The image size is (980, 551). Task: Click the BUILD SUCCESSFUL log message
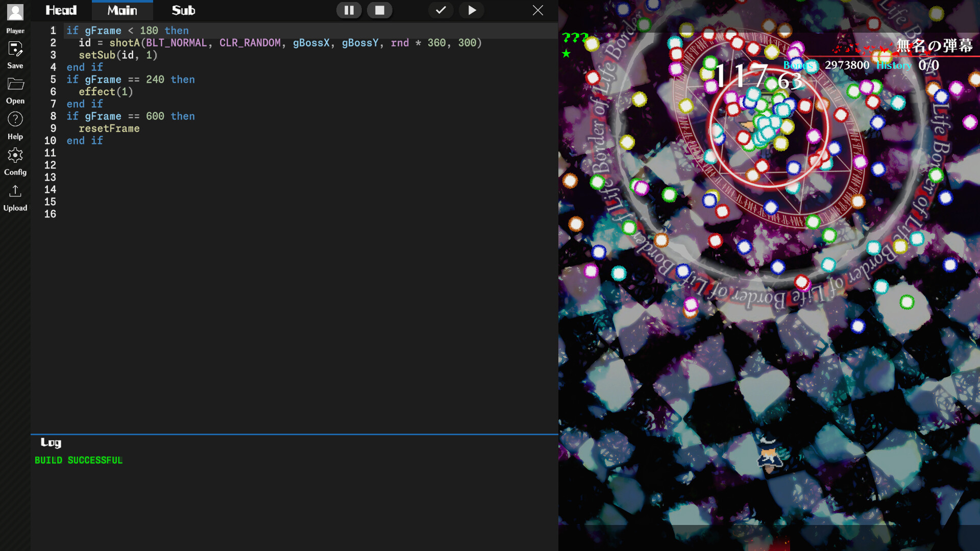[79, 460]
